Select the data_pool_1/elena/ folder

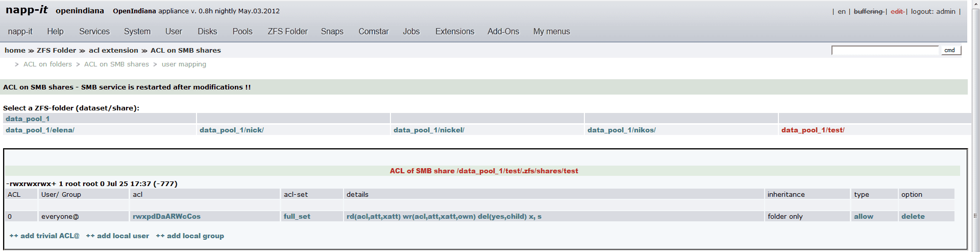(40, 130)
